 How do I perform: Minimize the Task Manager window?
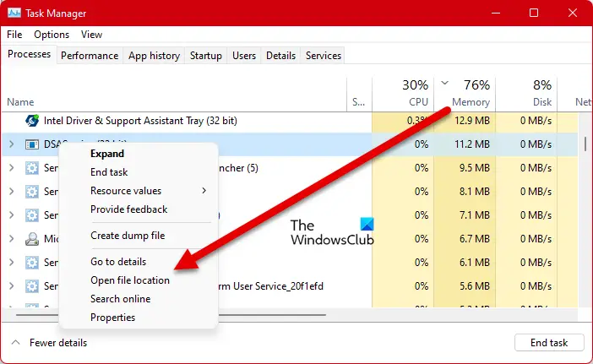pyautogui.click(x=496, y=13)
